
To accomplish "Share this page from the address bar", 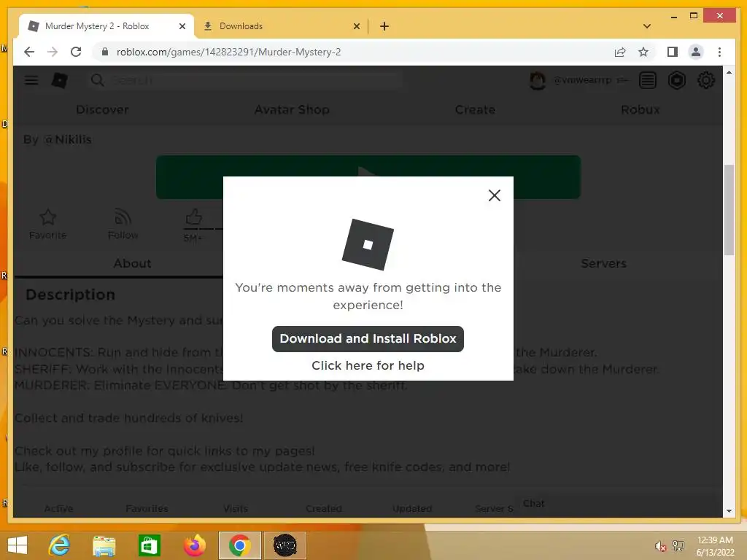I will (620, 52).
